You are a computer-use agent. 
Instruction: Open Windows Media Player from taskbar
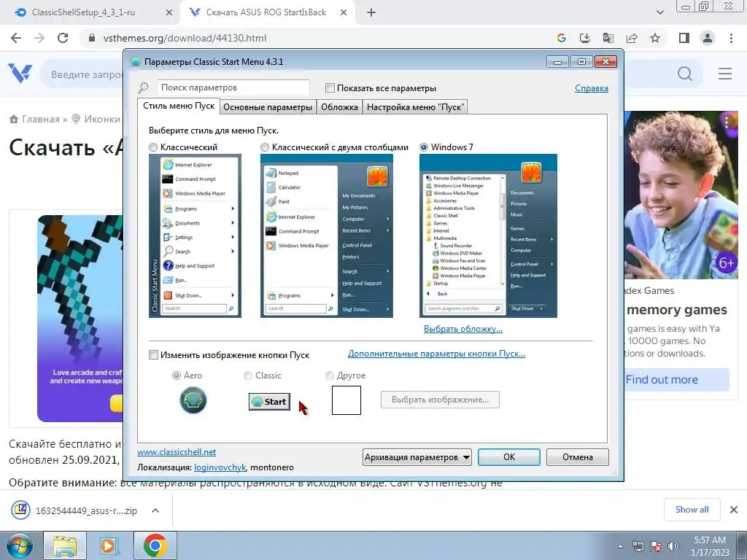[109, 545]
